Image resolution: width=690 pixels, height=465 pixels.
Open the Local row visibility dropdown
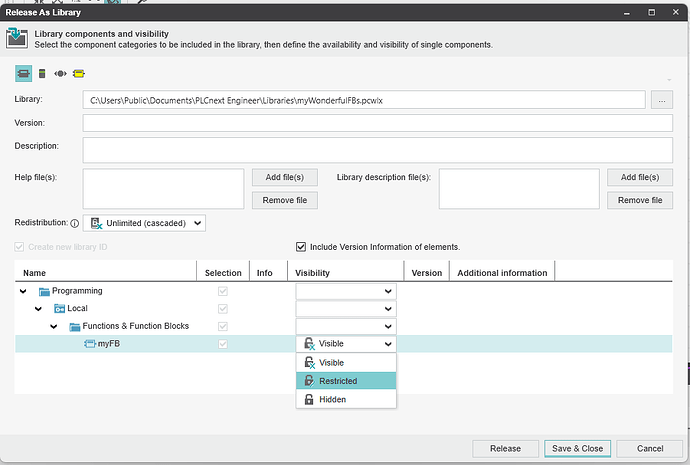pyautogui.click(x=346, y=309)
